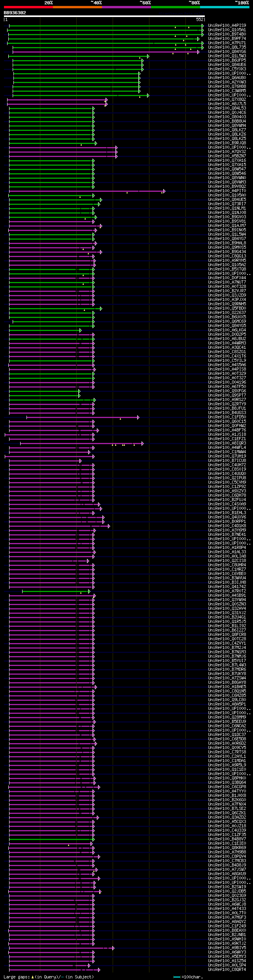Open hit UniRef100_A4PIS9

pos(227,26)
